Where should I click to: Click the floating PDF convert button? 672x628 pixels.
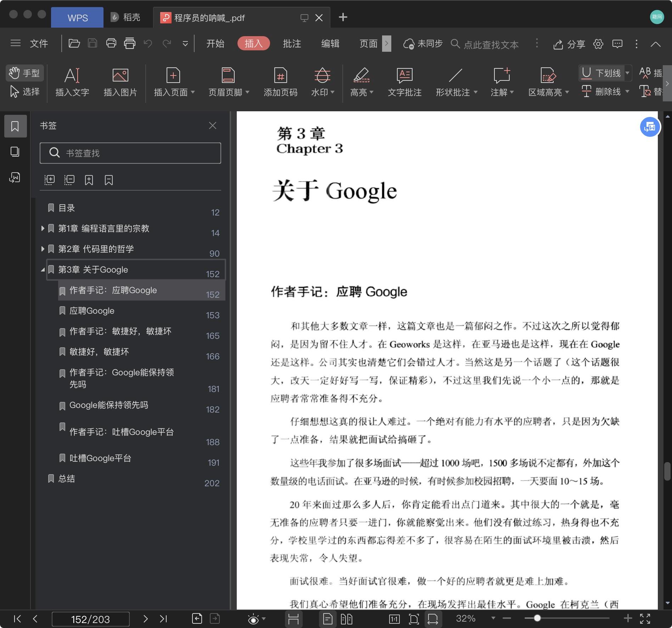pos(650,127)
